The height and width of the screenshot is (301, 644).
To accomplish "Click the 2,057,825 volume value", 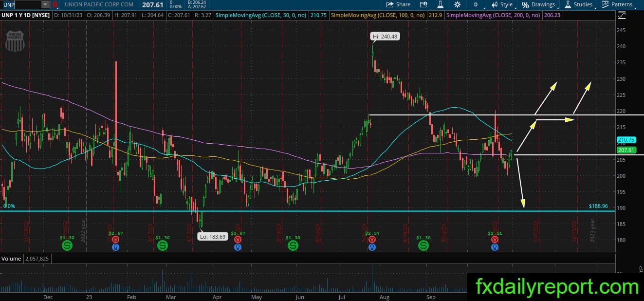I will pyautogui.click(x=37, y=259).
